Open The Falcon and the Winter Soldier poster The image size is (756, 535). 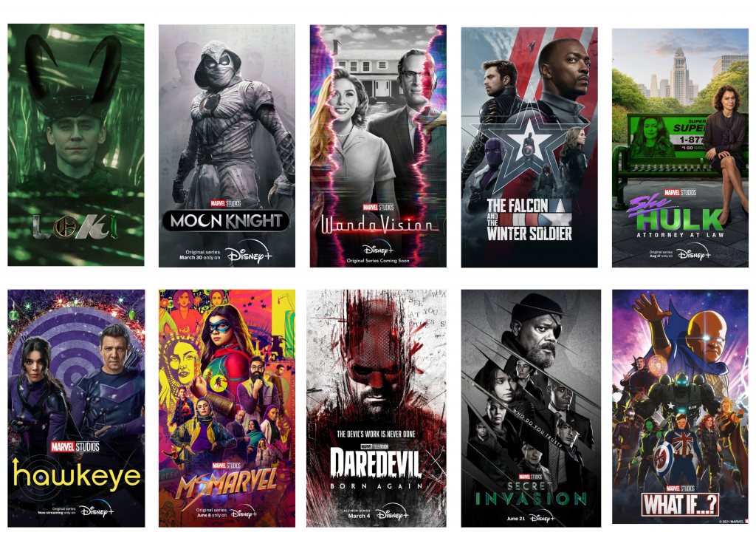529,147
